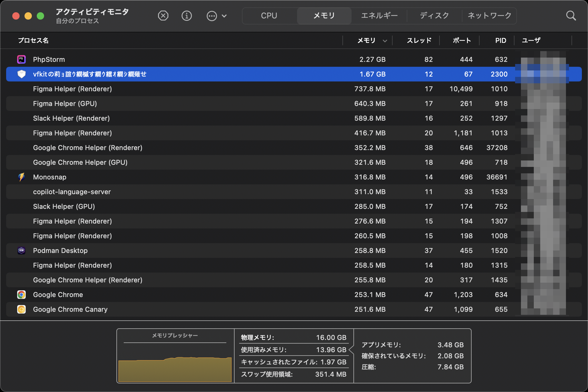Click the 737.8 MB memory value

(370, 89)
